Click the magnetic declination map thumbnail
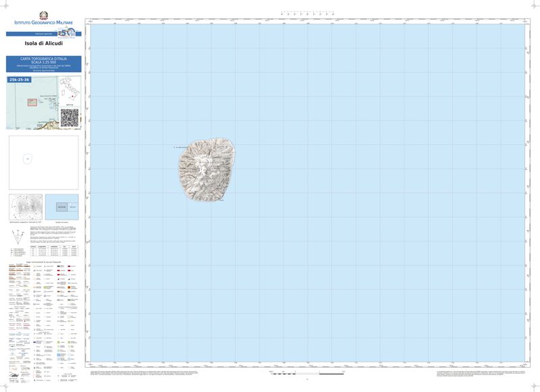 (26, 206)
